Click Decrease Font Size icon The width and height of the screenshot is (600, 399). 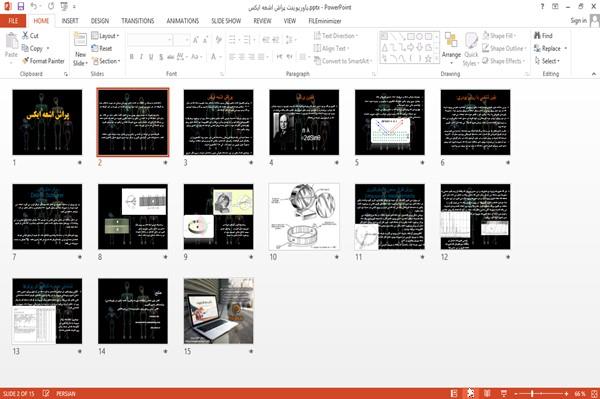[205, 40]
